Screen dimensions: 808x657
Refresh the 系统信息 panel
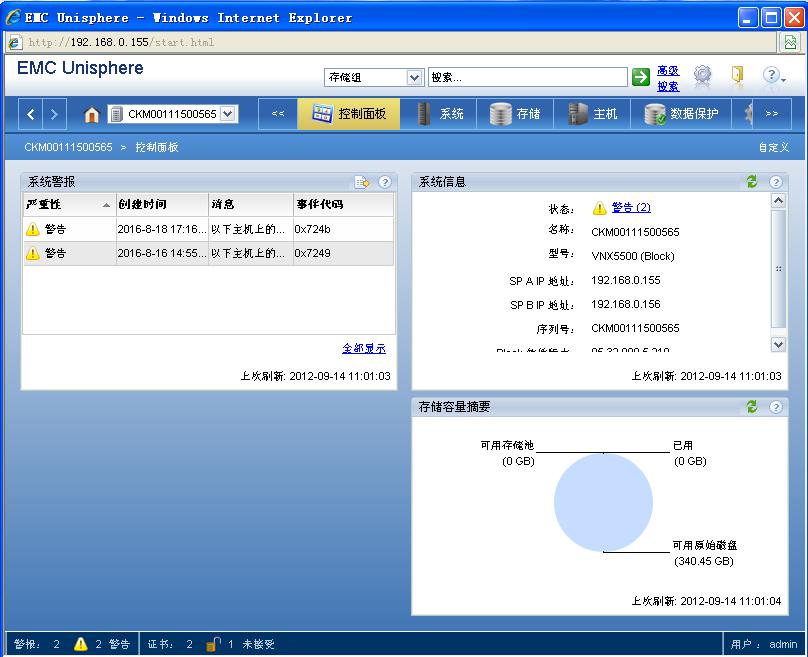click(x=752, y=181)
